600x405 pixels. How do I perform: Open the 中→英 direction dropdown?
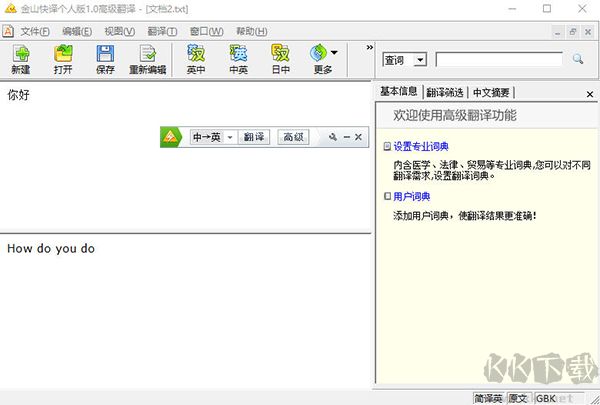click(x=229, y=137)
